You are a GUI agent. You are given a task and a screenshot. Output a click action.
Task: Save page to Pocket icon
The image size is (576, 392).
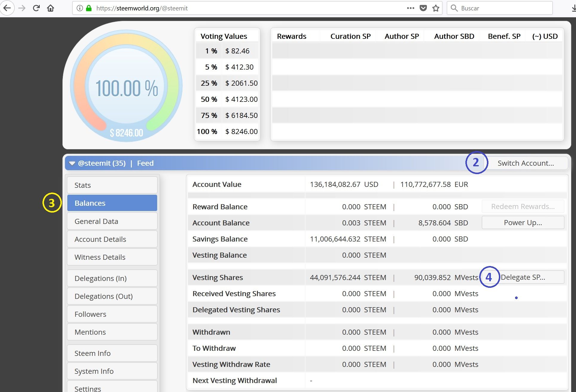[x=423, y=8]
